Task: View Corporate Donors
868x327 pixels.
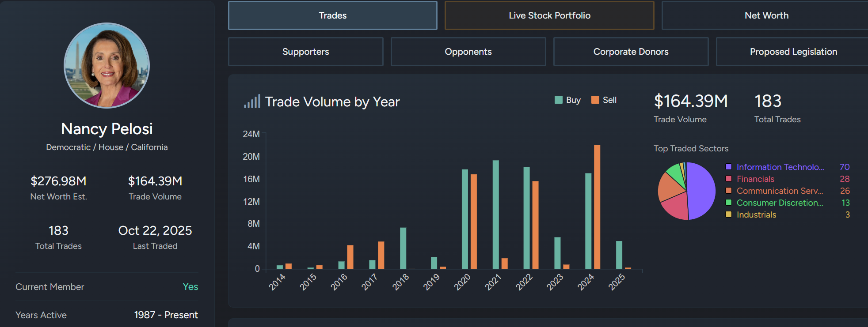Action: (x=631, y=52)
